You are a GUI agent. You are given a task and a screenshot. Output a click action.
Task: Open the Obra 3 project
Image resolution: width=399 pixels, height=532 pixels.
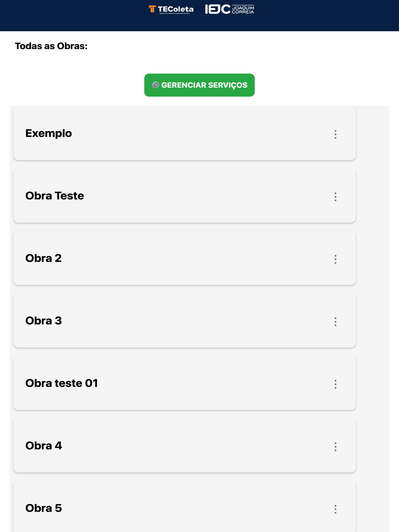coord(184,320)
